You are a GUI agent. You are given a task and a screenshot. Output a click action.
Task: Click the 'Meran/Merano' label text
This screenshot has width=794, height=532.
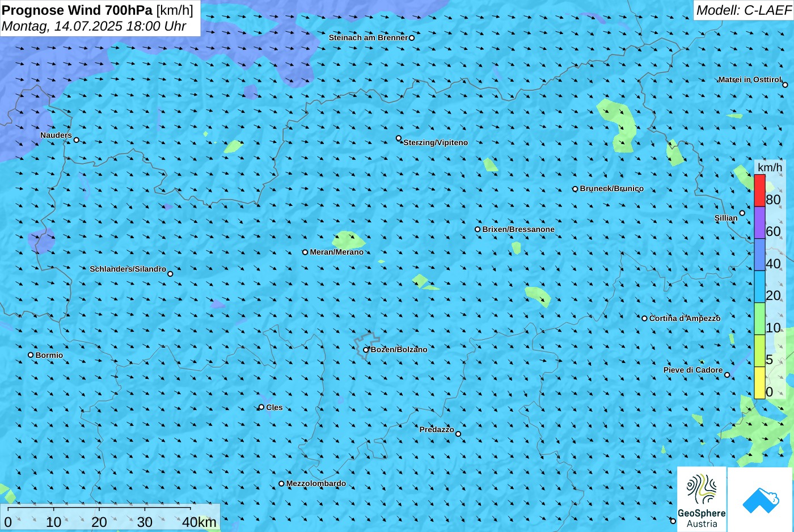(336, 252)
